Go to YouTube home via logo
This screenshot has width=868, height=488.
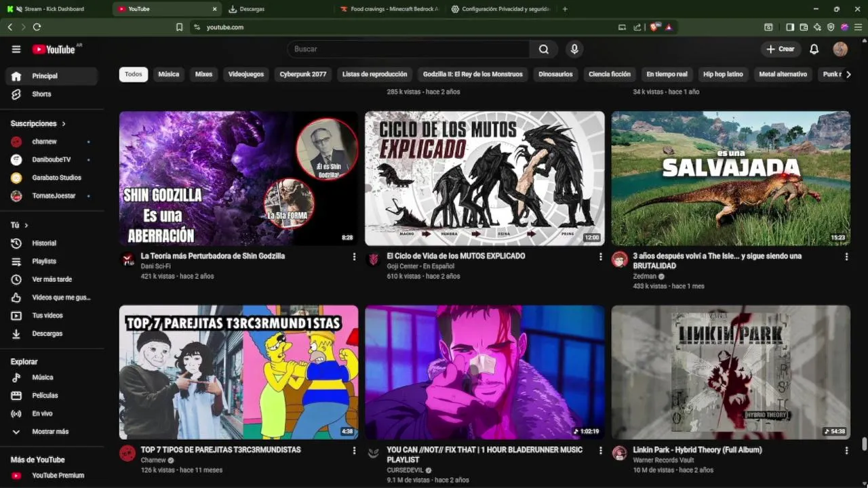(54, 49)
